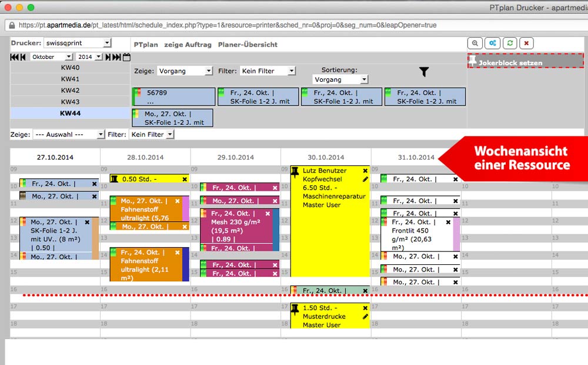Open the settings gears icon button
Image resolution: width=588 pixels, height=365 pixels.
tap(493, 44)
